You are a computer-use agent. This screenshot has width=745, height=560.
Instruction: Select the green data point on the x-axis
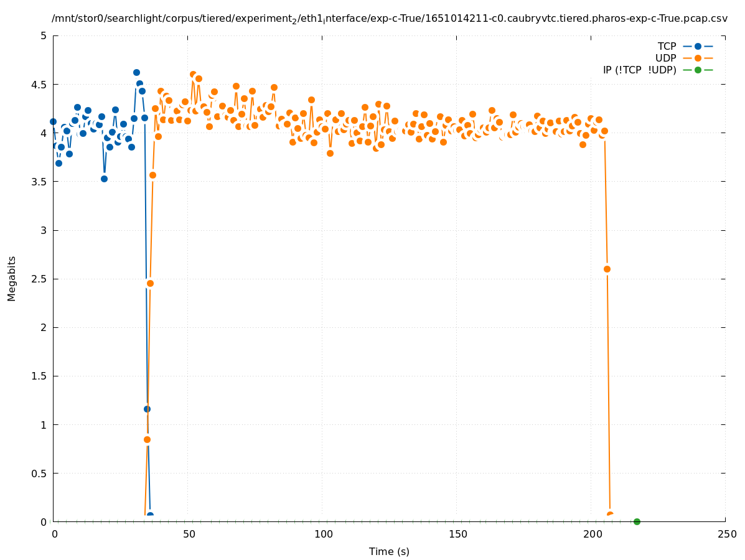point(637,521)
